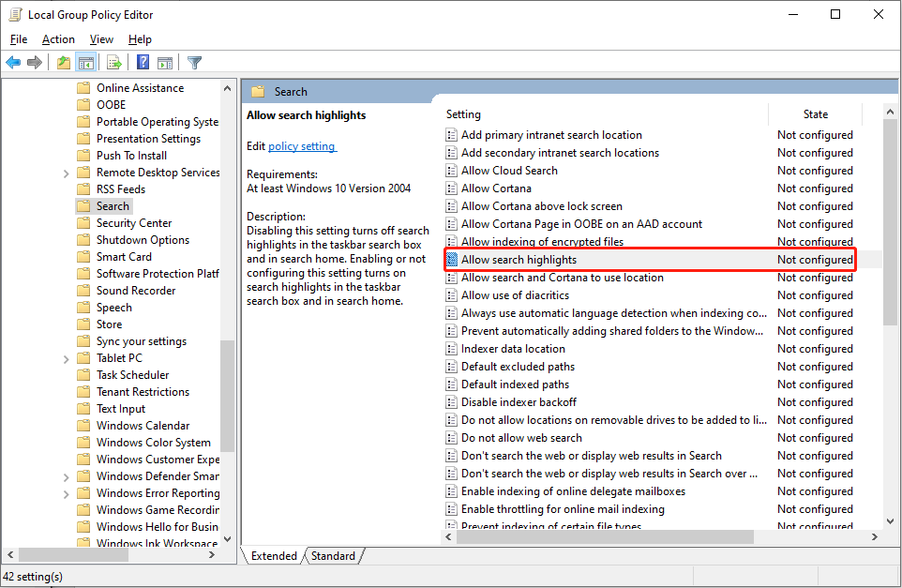Screen dimensions: 902x588
Task: Open the File menu
Action: [x=18, y=39]
